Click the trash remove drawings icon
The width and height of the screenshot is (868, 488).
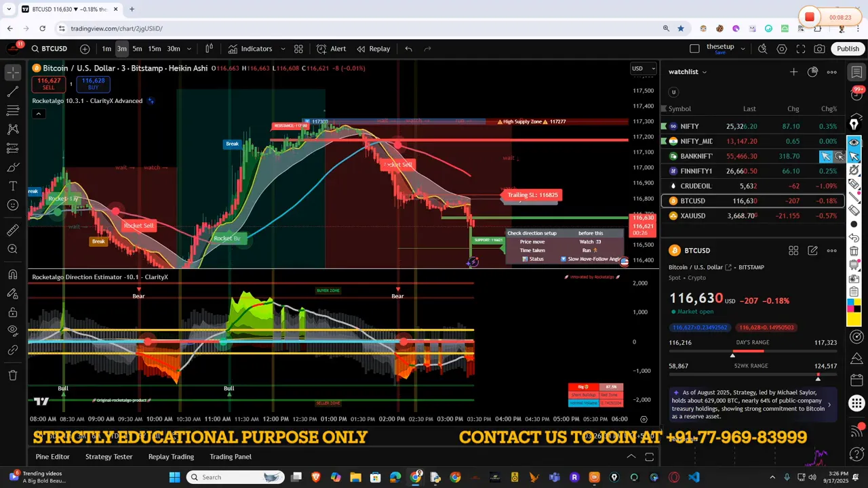13,375
